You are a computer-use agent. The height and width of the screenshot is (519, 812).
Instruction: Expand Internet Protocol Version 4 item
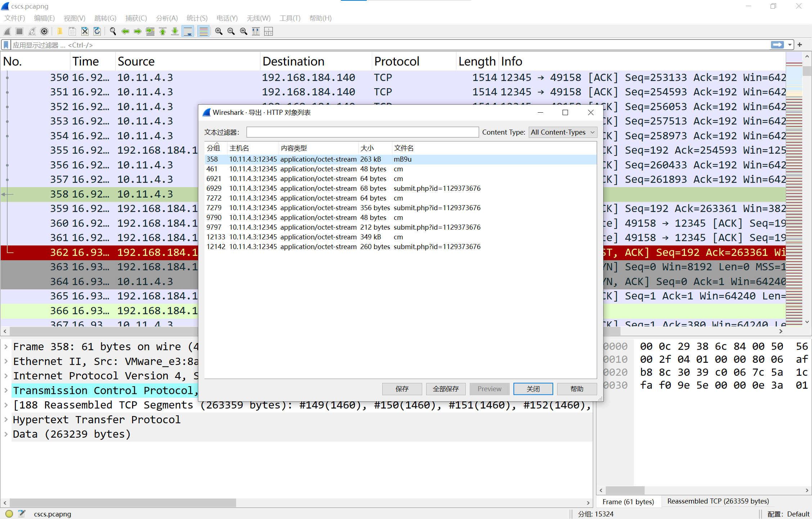click(x=6, y=376)
